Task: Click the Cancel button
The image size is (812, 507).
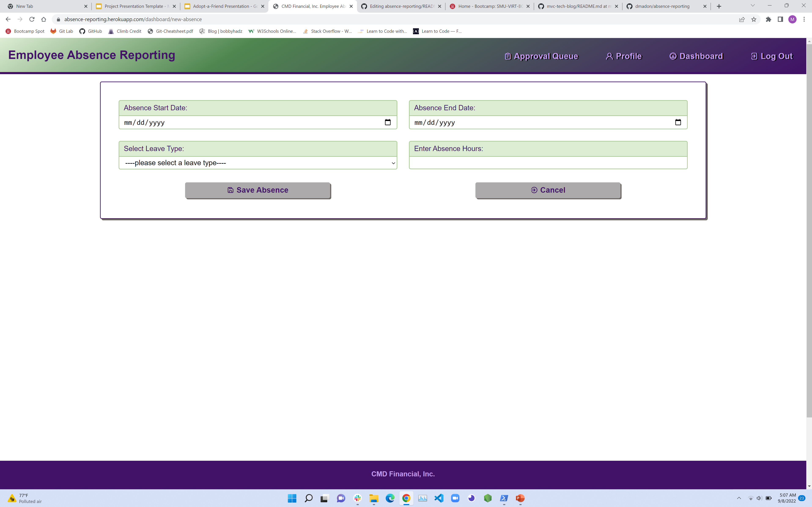Action: (548, 190)
